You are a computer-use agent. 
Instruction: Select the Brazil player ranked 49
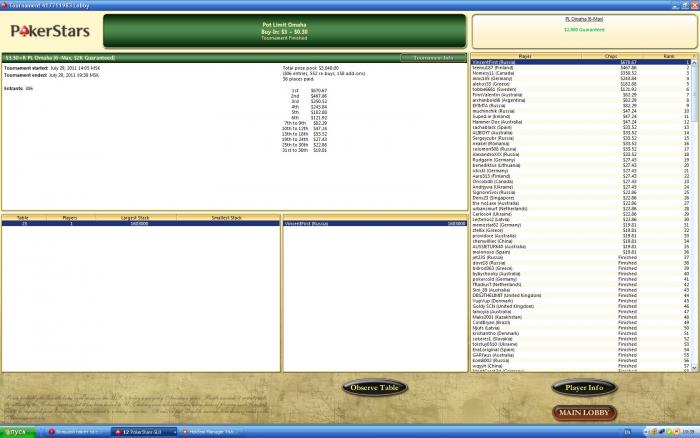point(581,322)
